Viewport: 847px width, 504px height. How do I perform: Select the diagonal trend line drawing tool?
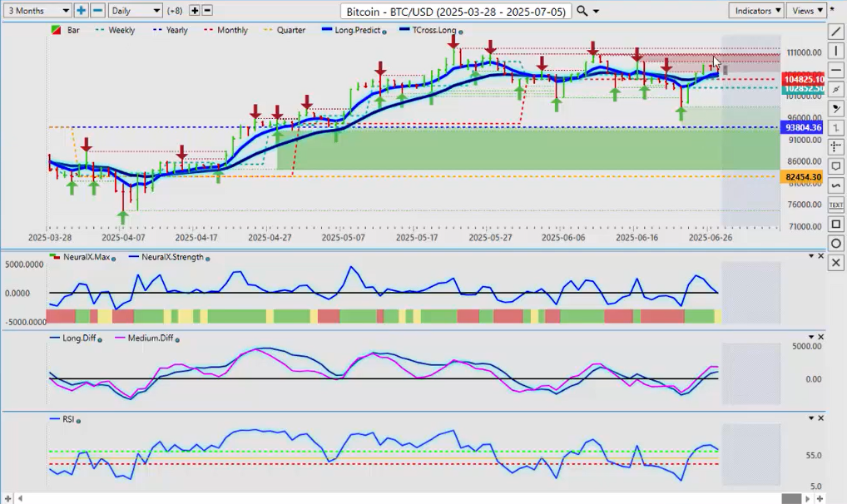pyautogui.click(x=835, y=31)
